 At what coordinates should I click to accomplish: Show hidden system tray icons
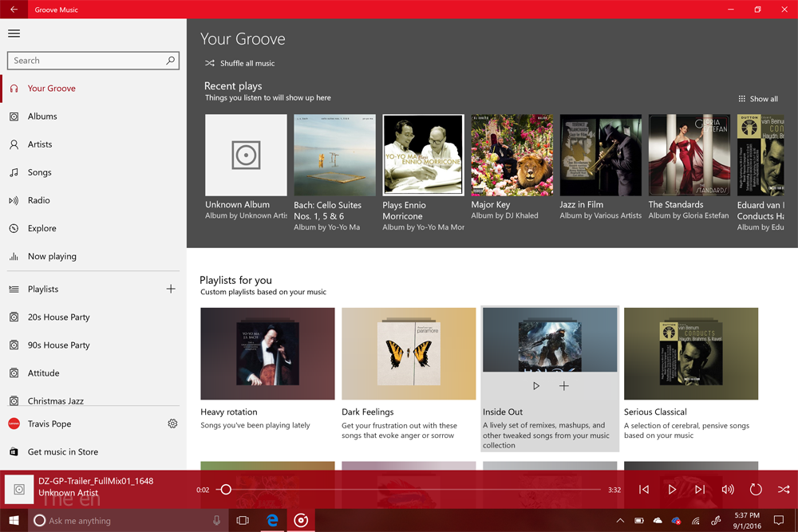click(x=620, y=520)
